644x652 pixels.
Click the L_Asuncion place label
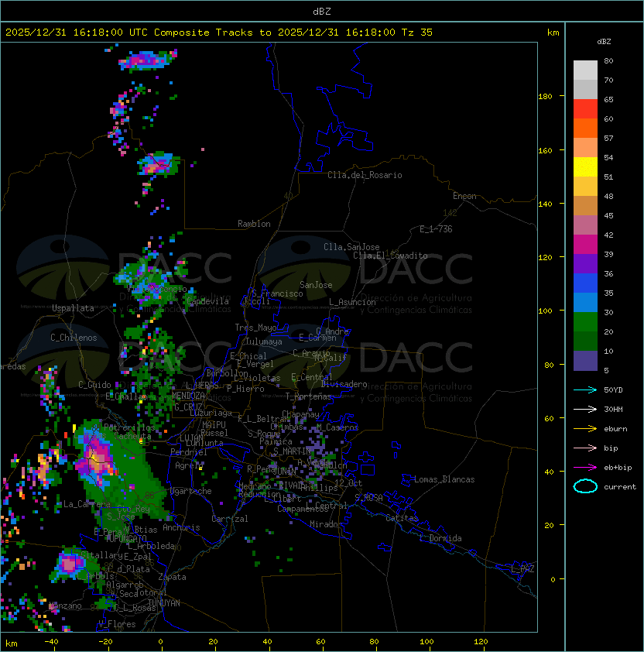coord(352,302)
